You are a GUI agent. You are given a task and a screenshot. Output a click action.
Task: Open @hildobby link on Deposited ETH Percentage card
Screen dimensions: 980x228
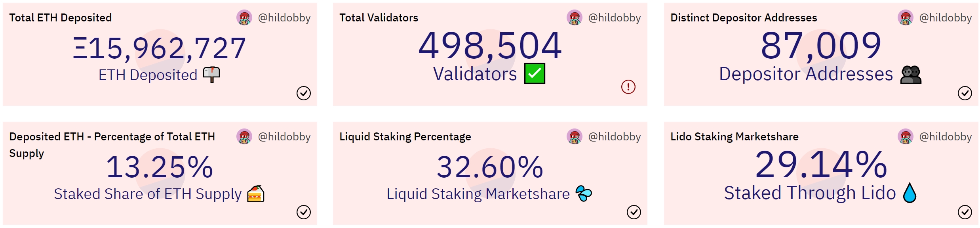click(284, 136)
